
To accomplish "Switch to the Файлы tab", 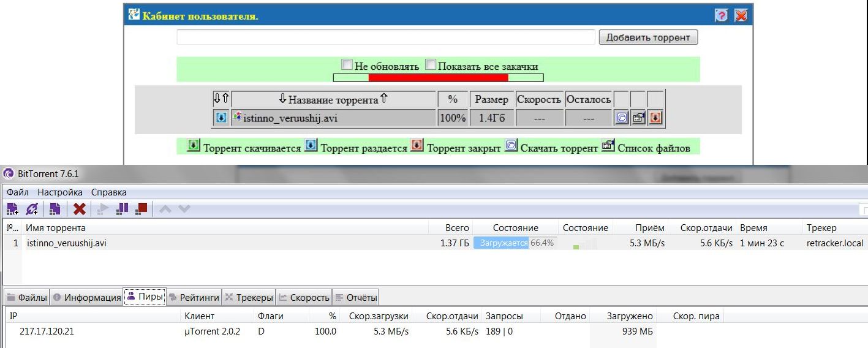I will pyautogui.click(x=26, y=298).
